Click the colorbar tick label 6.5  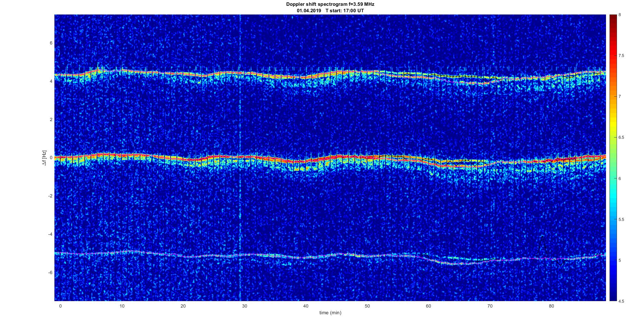(x=621, y=138)
